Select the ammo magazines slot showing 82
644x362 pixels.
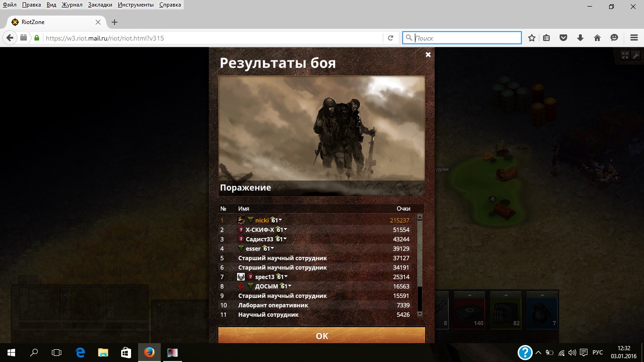[x=505, y=313]
